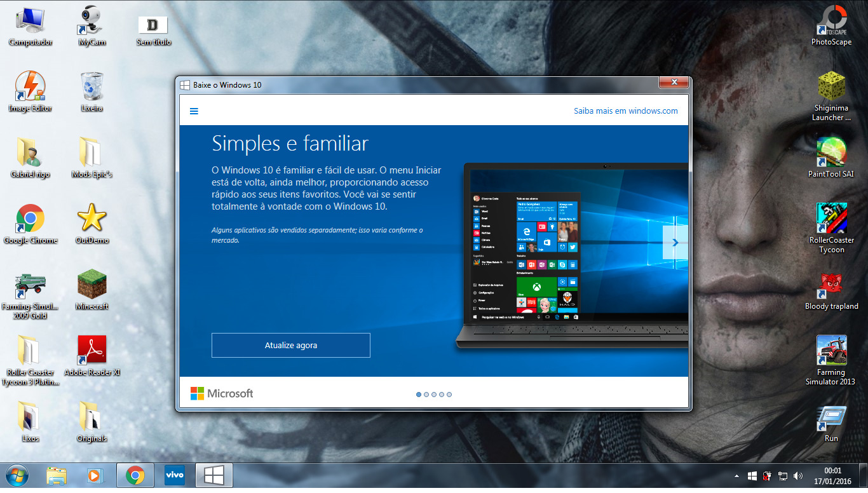Select the PaintTool SAI shortcut
This screenshot has width=868, height=493.
click(831, 158)
